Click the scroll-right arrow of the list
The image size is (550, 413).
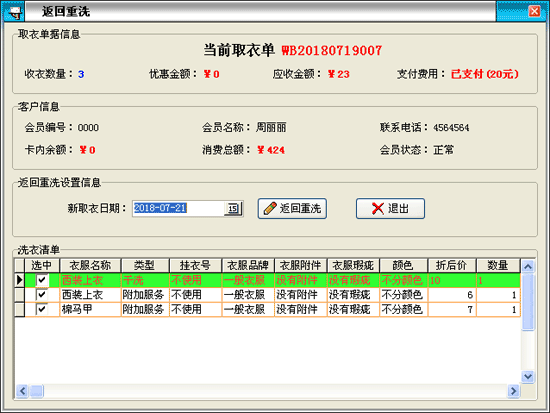[514, 391]
